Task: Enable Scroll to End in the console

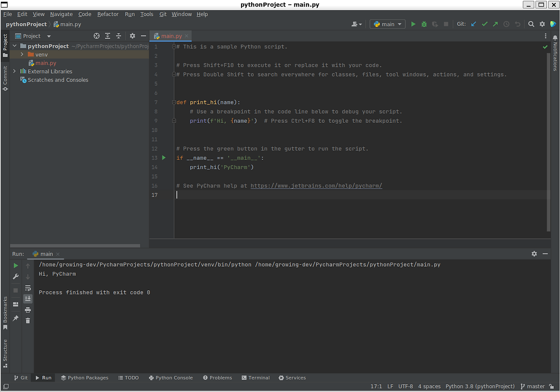Action: tap(28, 298)
